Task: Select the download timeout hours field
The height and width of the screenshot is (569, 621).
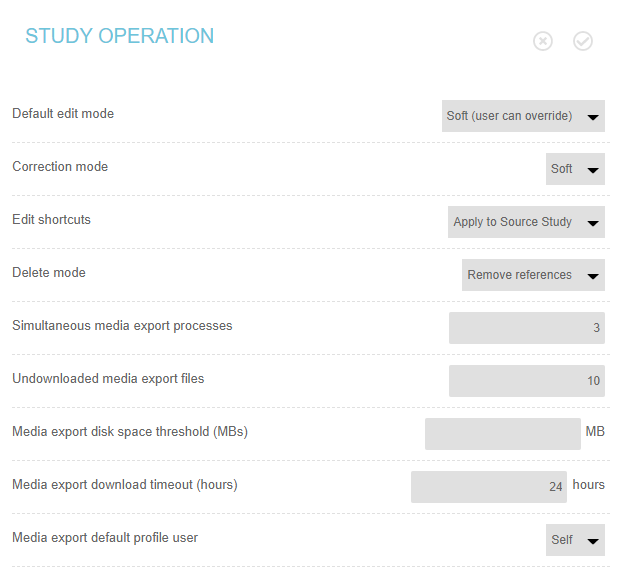Action: tap(488, 487)
